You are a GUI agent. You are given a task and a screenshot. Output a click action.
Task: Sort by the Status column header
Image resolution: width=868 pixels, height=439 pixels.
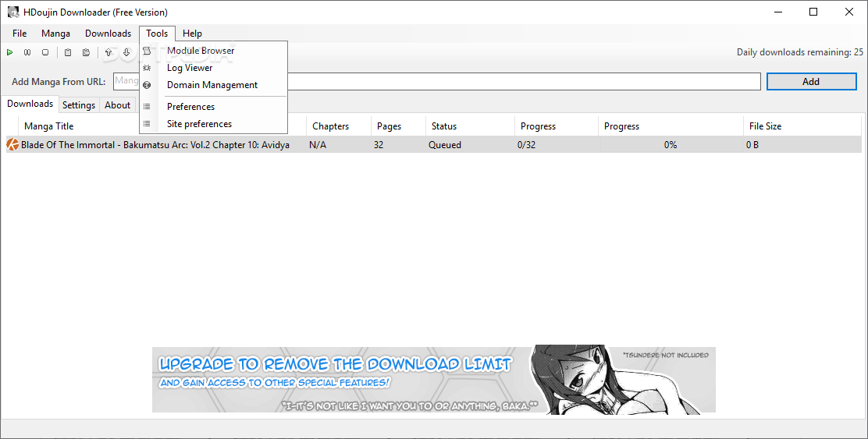470,126
